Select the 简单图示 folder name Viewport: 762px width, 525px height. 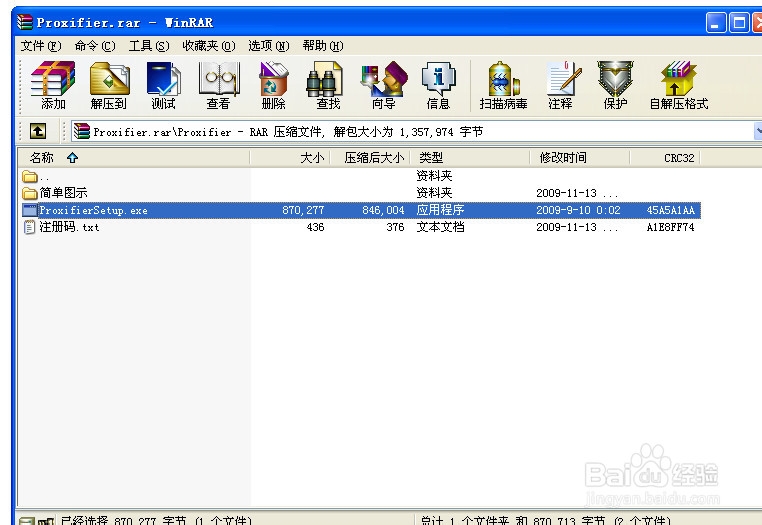(x=63, y=193)
